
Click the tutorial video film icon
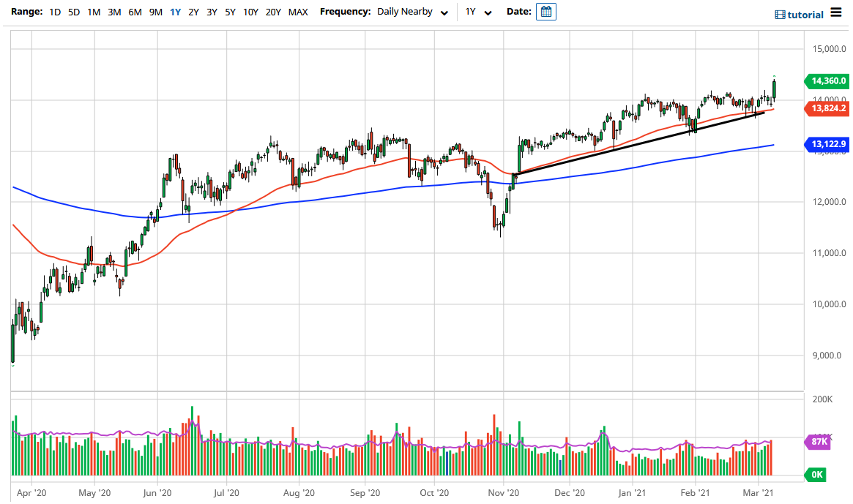coord(779,14)
